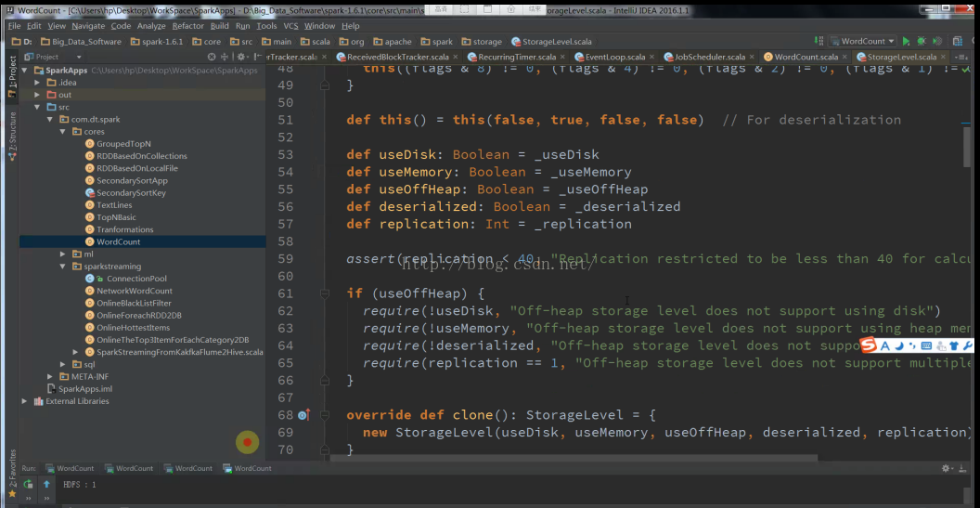Click the Sogou keyboard icon
Viewport: 980px width, 508px height.
(x=926, y=345)
